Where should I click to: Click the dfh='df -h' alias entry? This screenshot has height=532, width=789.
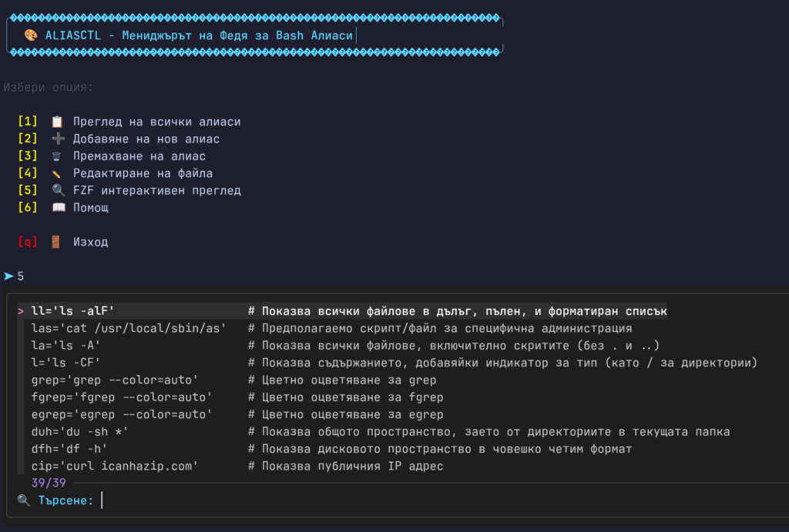point(69,449)
